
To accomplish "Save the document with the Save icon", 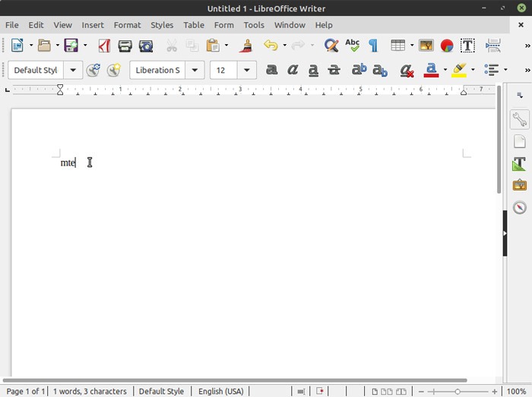I will (71, 45).
